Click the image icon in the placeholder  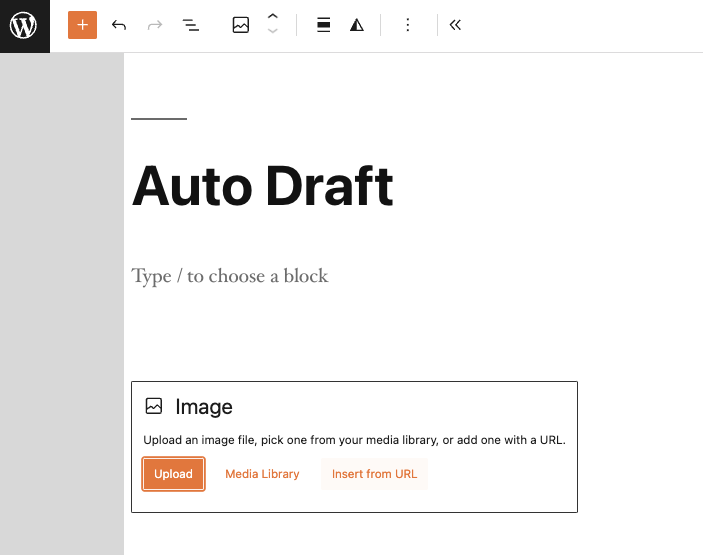(x=154, y=406)
